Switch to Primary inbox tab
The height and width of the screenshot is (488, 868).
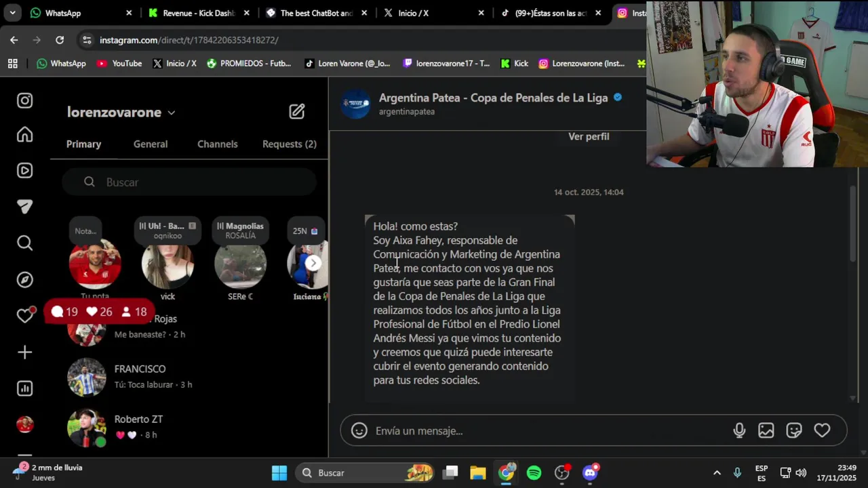[x=83, y=144]
